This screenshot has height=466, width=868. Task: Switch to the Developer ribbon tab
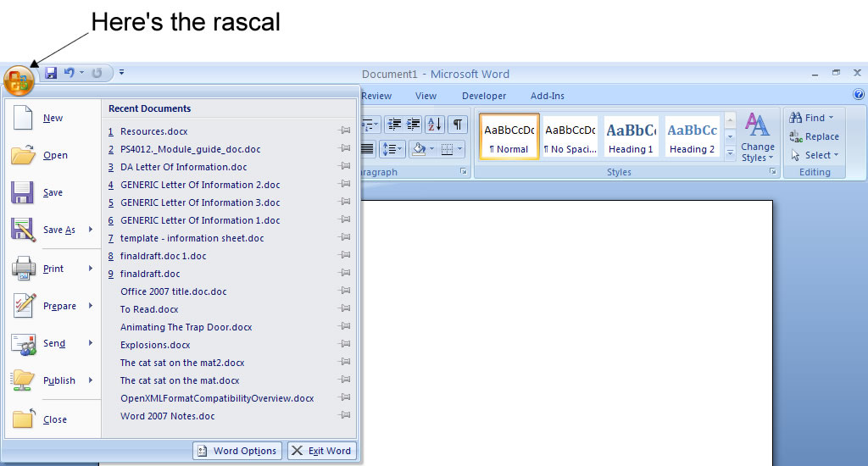coord(484,96)
